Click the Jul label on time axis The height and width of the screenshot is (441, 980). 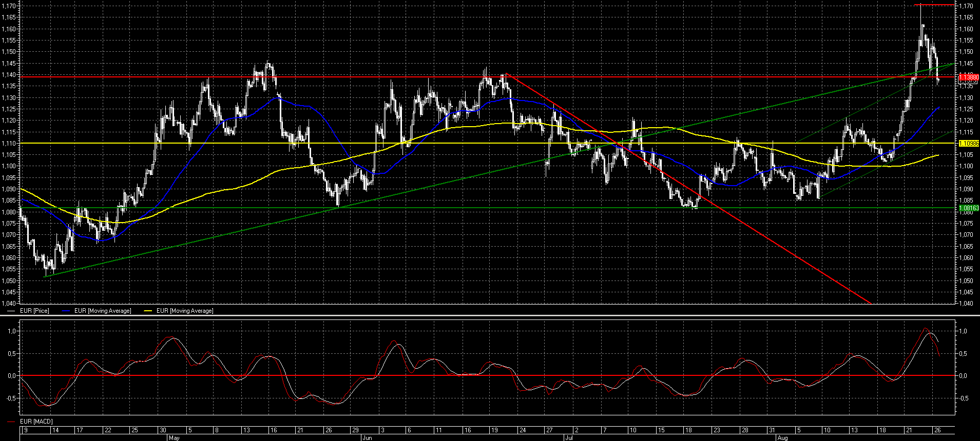(568, 438)
